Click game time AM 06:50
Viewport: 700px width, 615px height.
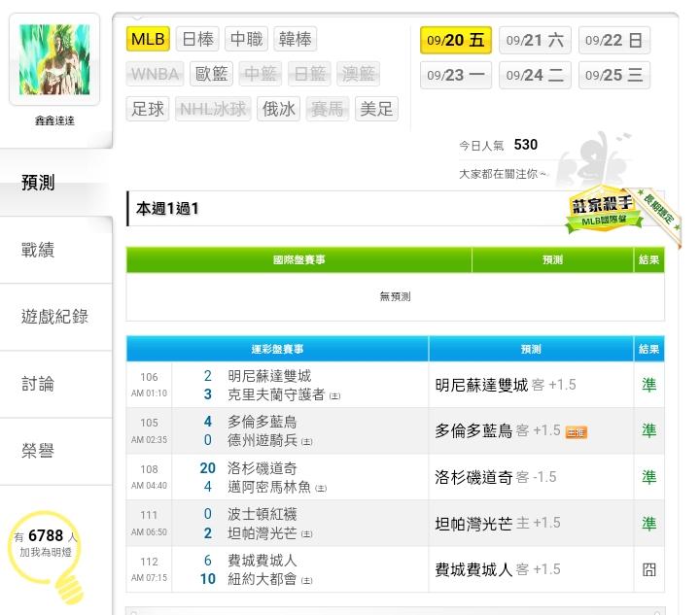coord(149,531)
